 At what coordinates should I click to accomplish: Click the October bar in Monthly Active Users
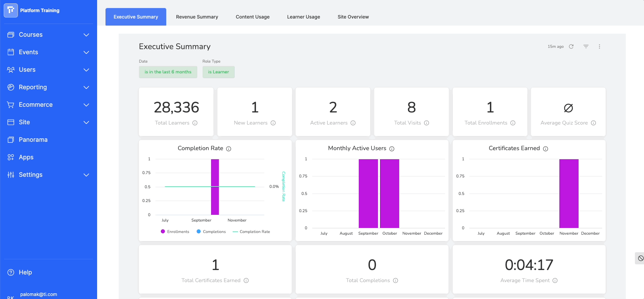coord(389,194)
